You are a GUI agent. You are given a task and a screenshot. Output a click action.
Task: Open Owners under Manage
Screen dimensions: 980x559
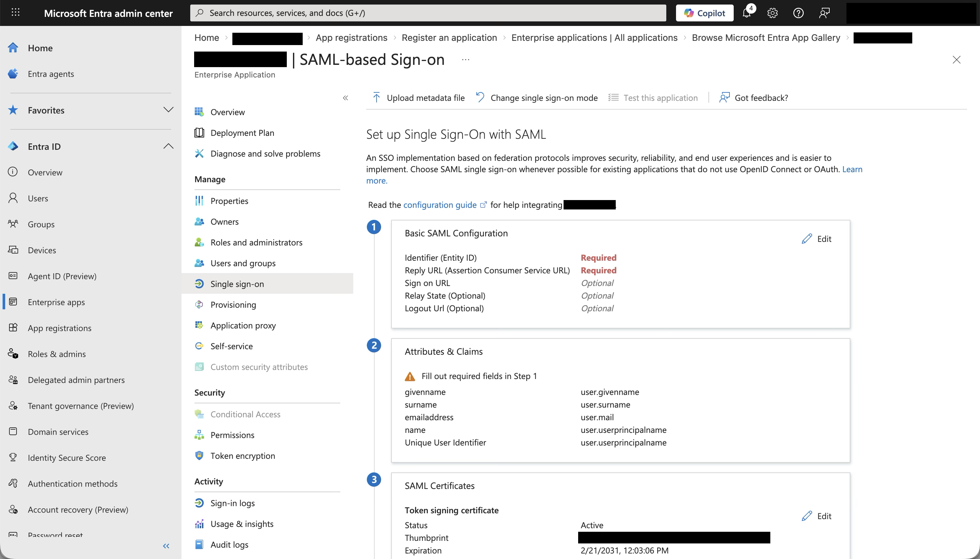[225, 221]
